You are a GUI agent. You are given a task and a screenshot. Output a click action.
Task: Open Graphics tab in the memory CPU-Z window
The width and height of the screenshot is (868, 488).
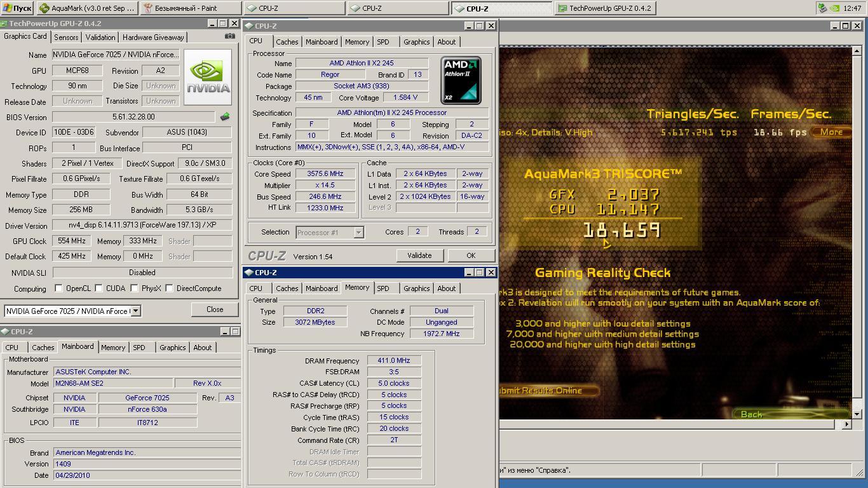click(x=417, y=288)
